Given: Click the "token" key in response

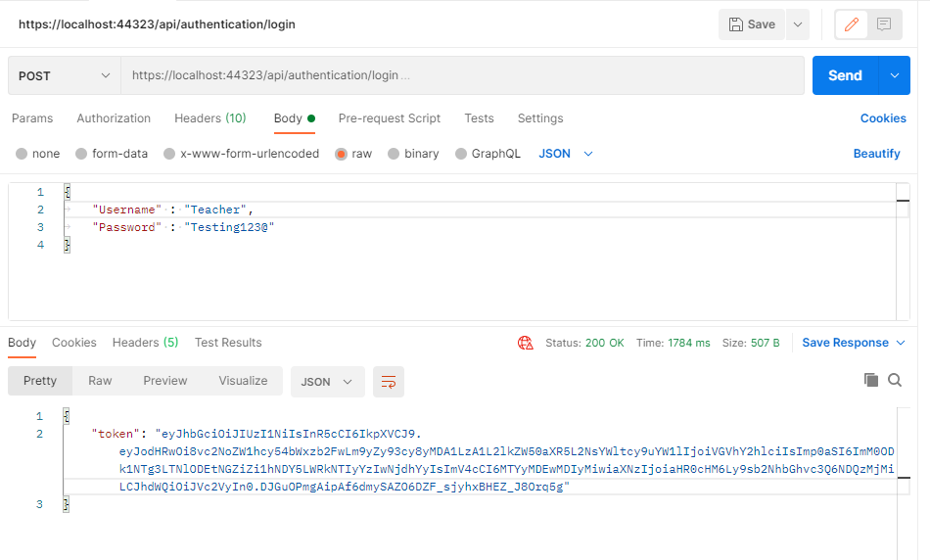Looking at the screenshot, I should (x=116, y=434).
